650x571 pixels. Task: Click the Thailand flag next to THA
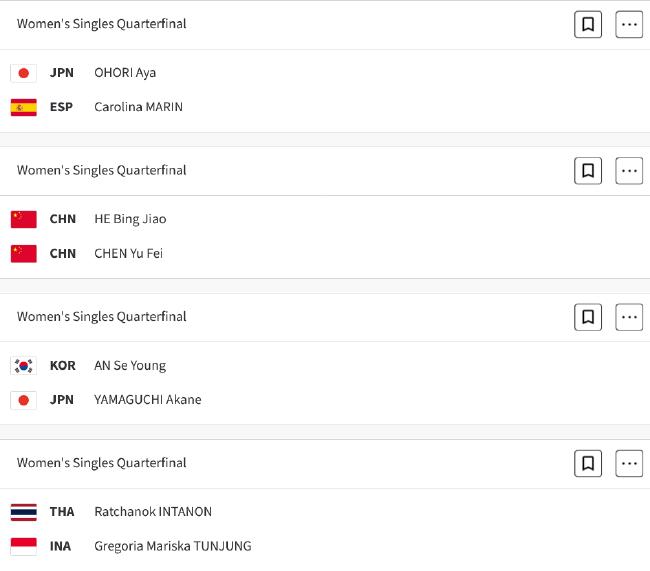pos(24,512)
